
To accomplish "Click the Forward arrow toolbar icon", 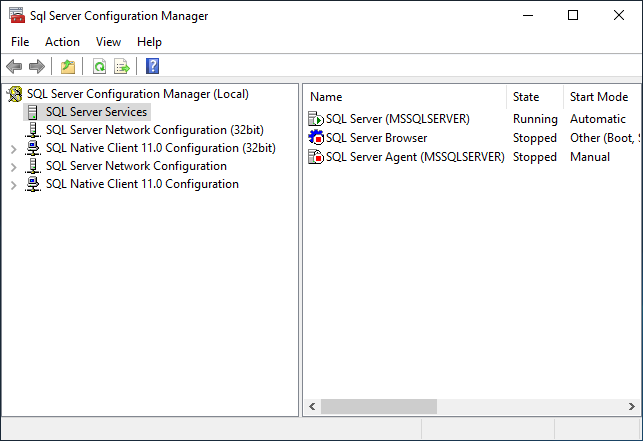I will click(x=37, y=67).
